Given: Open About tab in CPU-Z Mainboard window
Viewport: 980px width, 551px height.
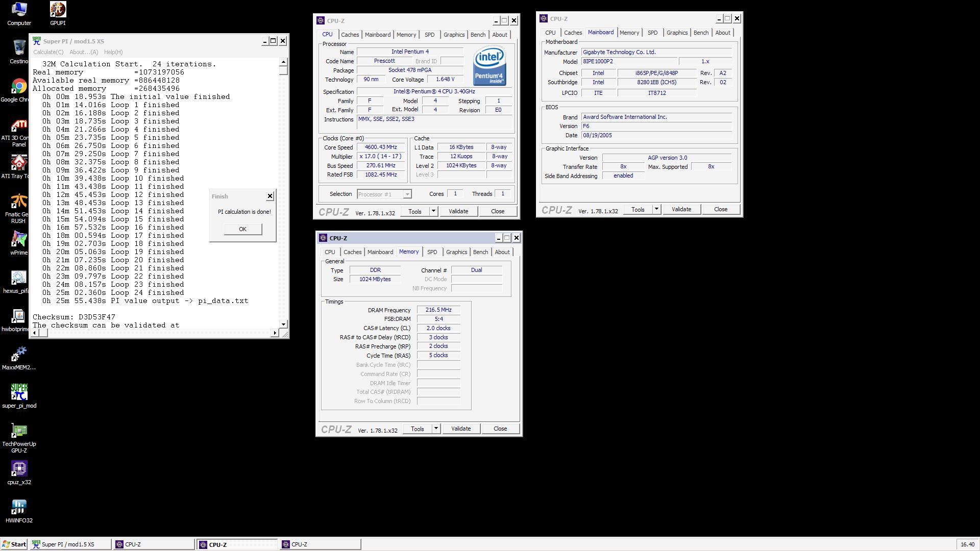Looking at the screenshot, I should coord(723,33).
